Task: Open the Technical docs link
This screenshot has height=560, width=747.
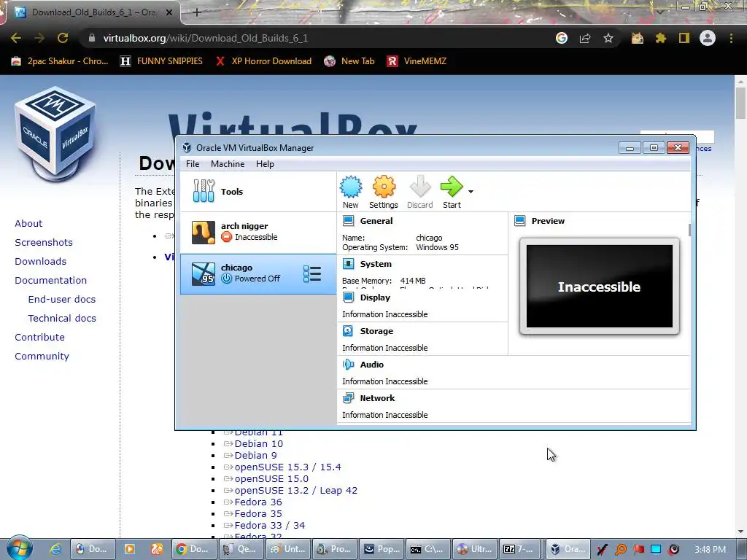Action: click(x=62, y=318)
